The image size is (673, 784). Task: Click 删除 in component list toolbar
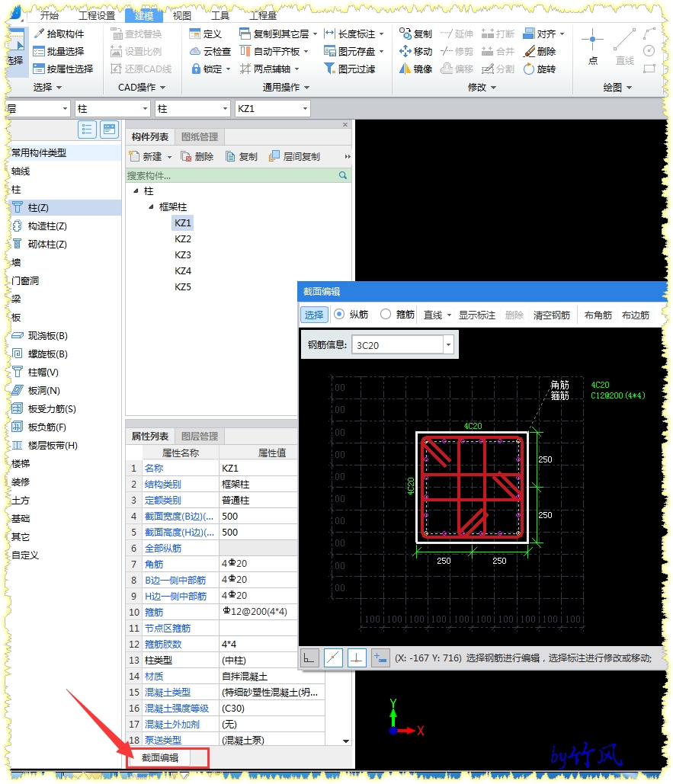coord(197,156)
